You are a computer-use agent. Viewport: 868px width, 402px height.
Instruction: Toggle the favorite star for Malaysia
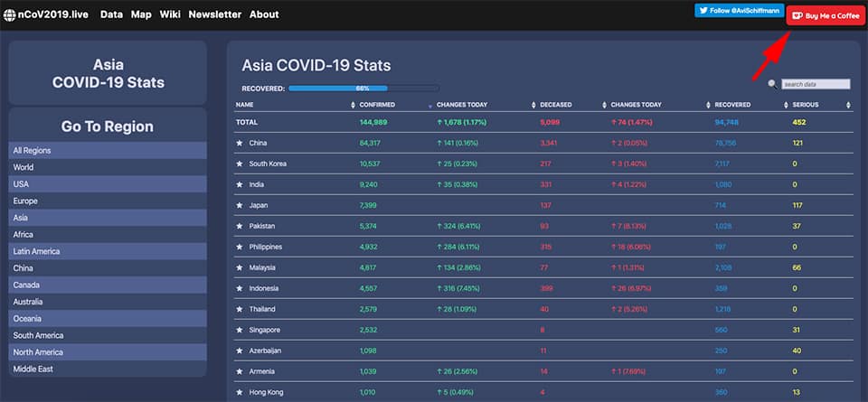(240, 267)
